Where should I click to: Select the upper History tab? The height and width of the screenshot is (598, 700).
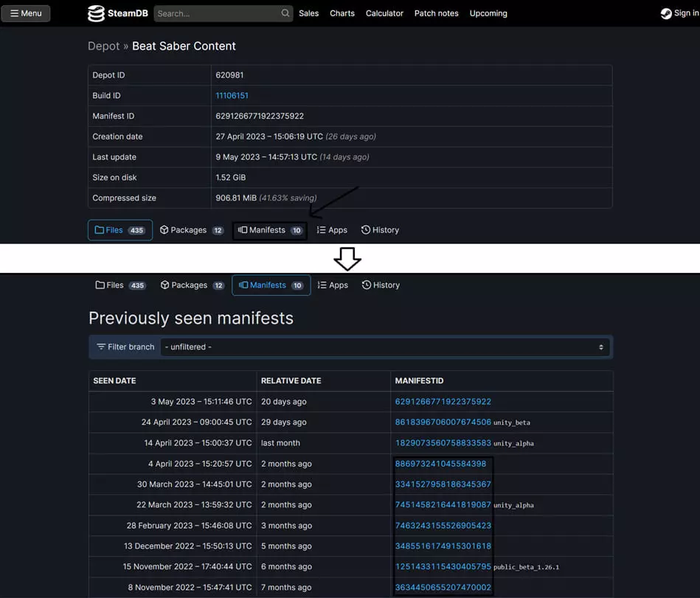coord(380,230)
